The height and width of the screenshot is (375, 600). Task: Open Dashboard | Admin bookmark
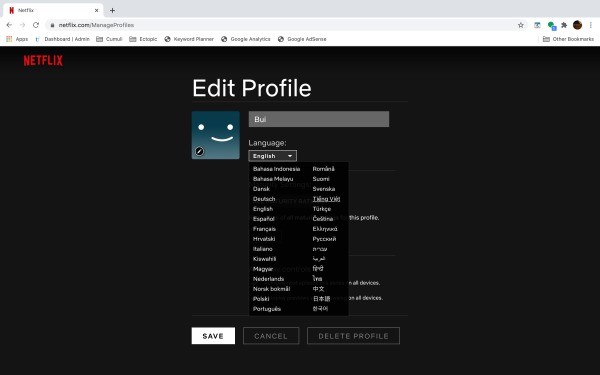click(x=62, y=39)
